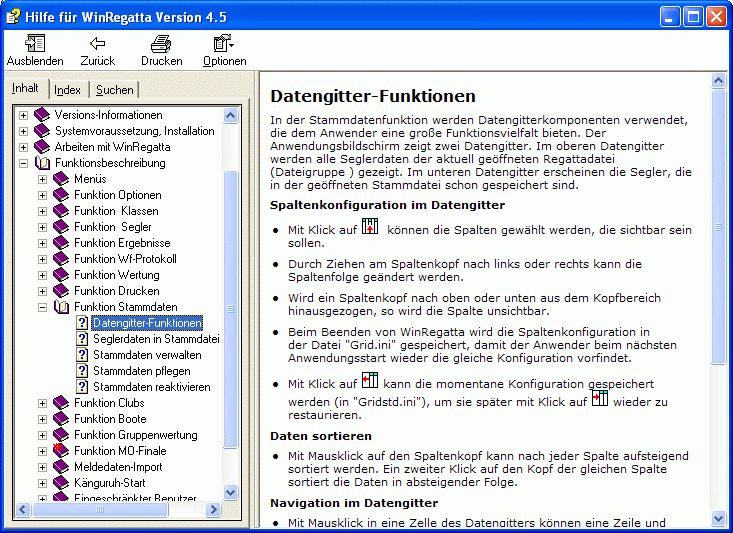The image size is (733, 533).
Task: Click the book icon beside Känguruh-Start
Action: click(x=61, y=483)
